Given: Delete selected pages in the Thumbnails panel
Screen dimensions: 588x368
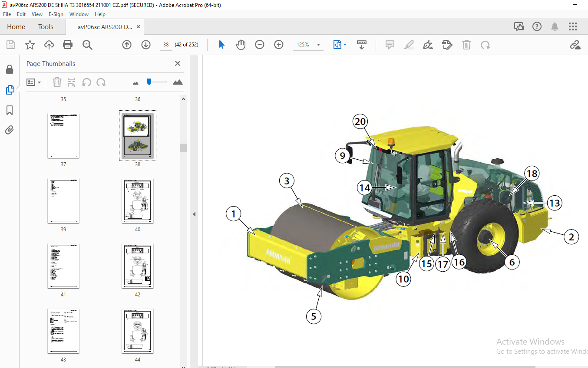Looking at the screenshot, I should (57, 82).
